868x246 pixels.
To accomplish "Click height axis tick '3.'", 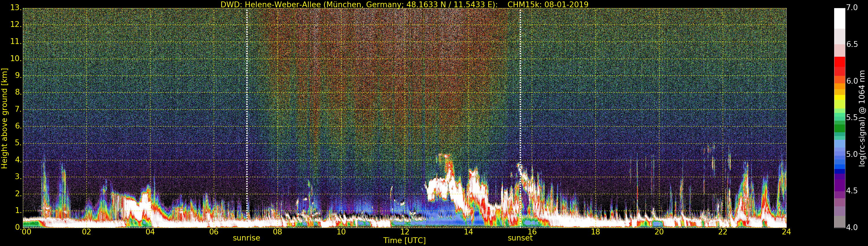I will [x=18, y=177].
